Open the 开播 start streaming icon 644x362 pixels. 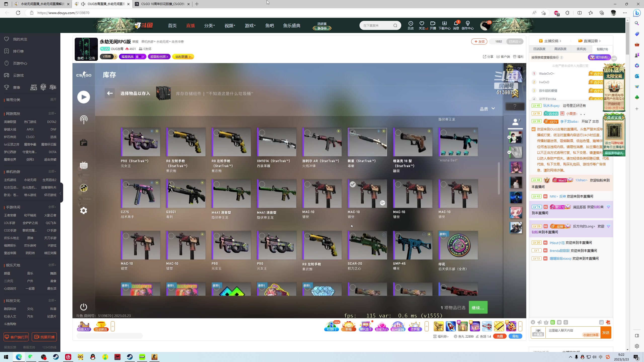tap(433, 25)
